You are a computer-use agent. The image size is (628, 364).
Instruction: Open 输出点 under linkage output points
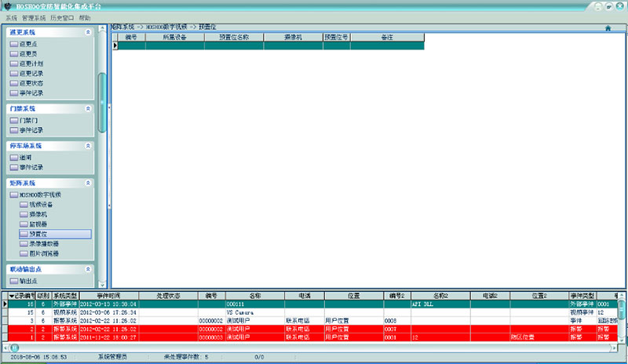click(28, 281)
